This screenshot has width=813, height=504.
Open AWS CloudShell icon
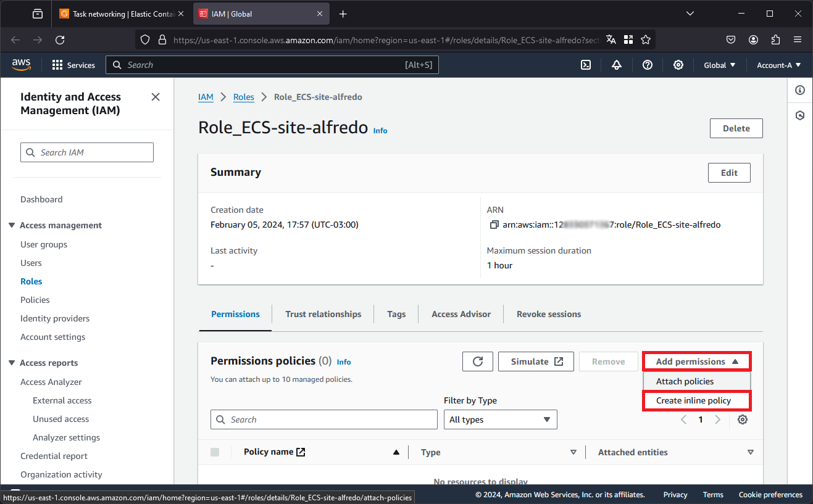pyautogui.click(x=586, y=65)
